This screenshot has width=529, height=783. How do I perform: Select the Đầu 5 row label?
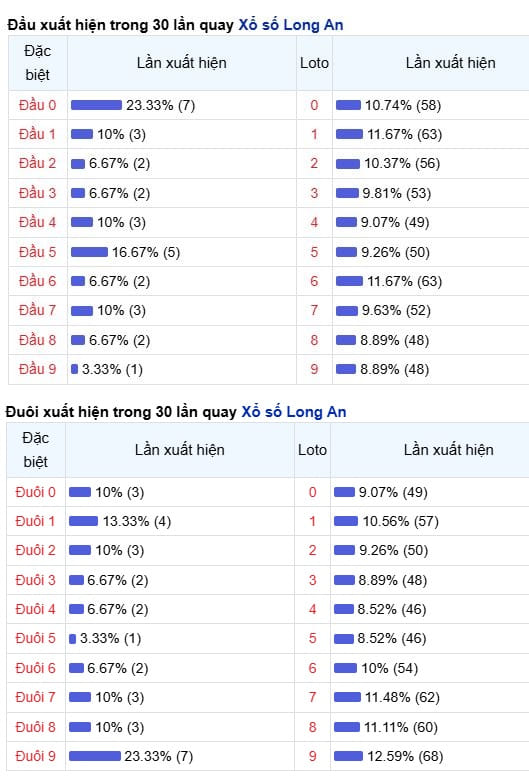37,252
